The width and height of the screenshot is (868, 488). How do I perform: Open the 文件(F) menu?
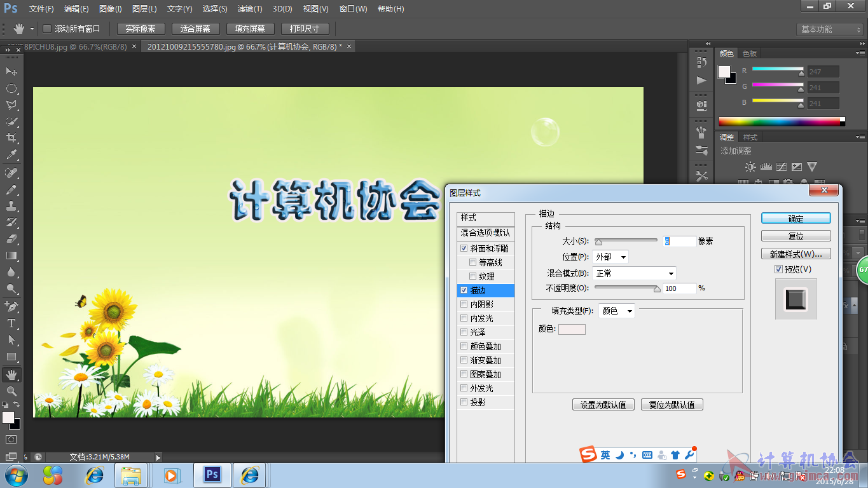tap(41, 9)
